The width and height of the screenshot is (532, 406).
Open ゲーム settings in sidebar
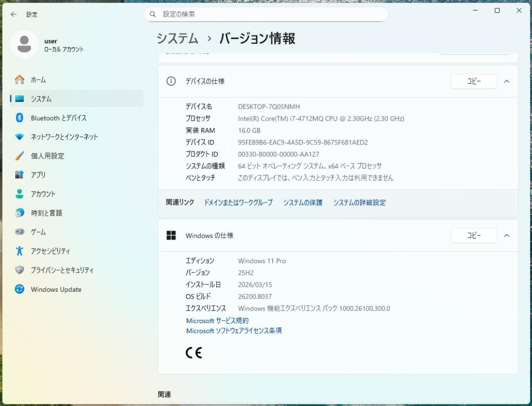(76, 232)
